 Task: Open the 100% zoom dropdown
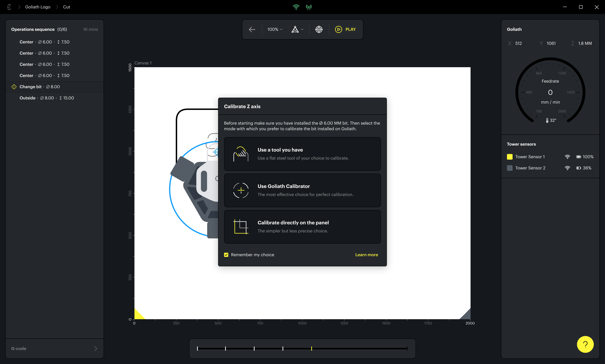coord(274,29)
